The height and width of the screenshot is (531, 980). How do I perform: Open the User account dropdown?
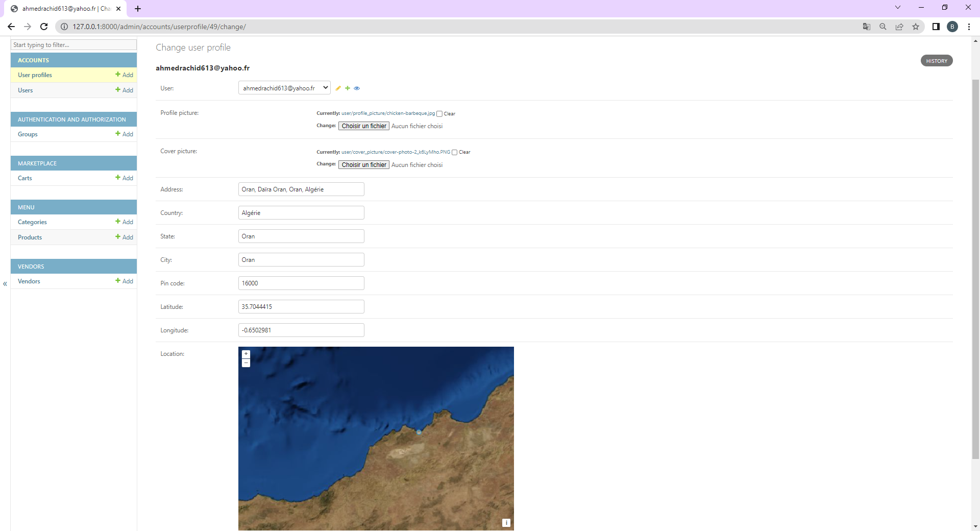click(284, 87)
